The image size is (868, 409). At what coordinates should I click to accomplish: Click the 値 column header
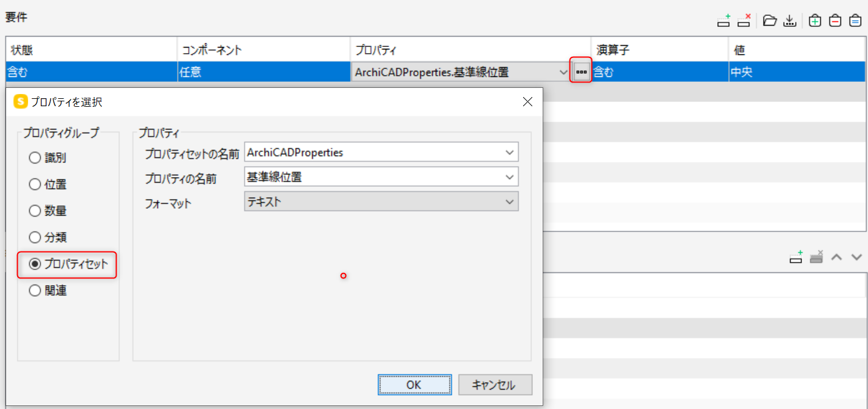tap(798, 51)
